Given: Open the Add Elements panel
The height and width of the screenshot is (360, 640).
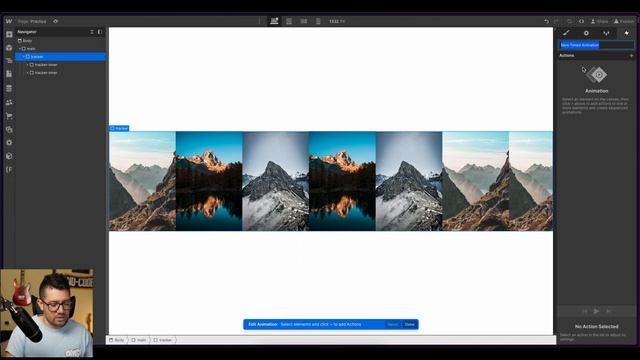Looking at the screenshot, I should (9, 35).
